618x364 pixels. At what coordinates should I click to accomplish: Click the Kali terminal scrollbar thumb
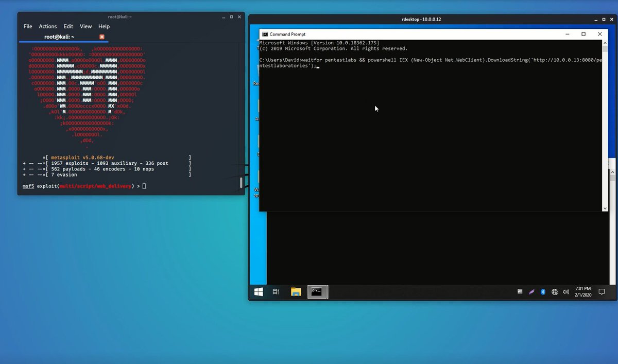pyautogui.click(x=241, y=183)
